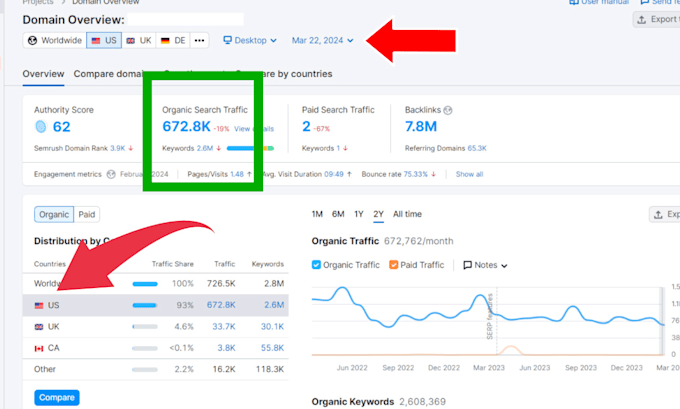
Task: Click the chart Export button
Action: tap(665, 215)
